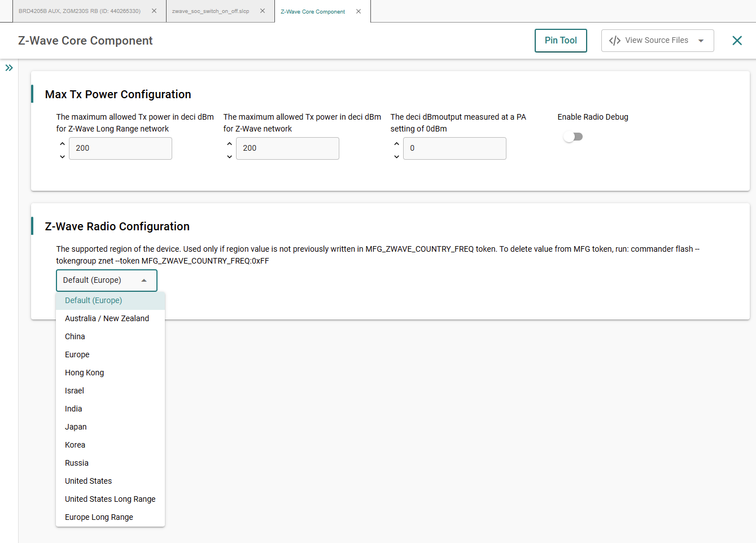
Task: Click the code icon on View Source Files
Action: tap(614, 40)
